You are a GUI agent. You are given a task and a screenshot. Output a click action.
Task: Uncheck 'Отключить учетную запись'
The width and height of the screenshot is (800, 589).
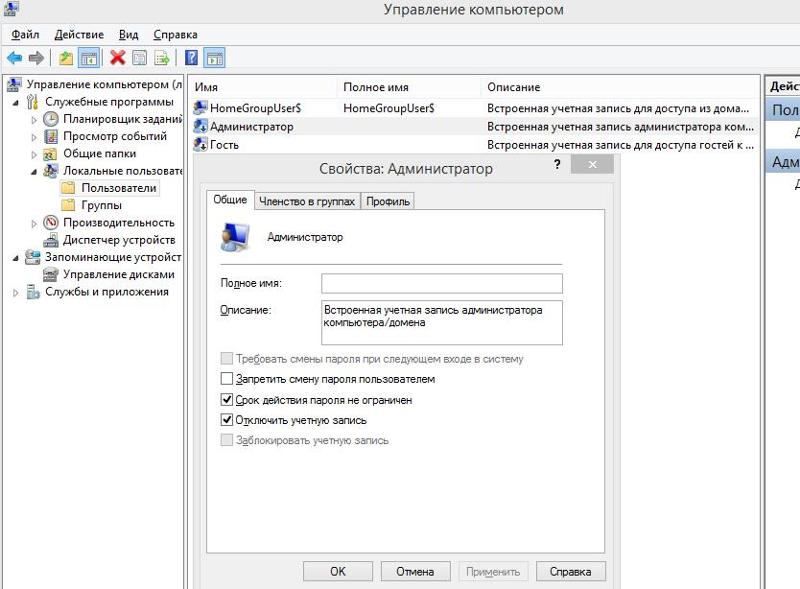(x=227, y=420)
